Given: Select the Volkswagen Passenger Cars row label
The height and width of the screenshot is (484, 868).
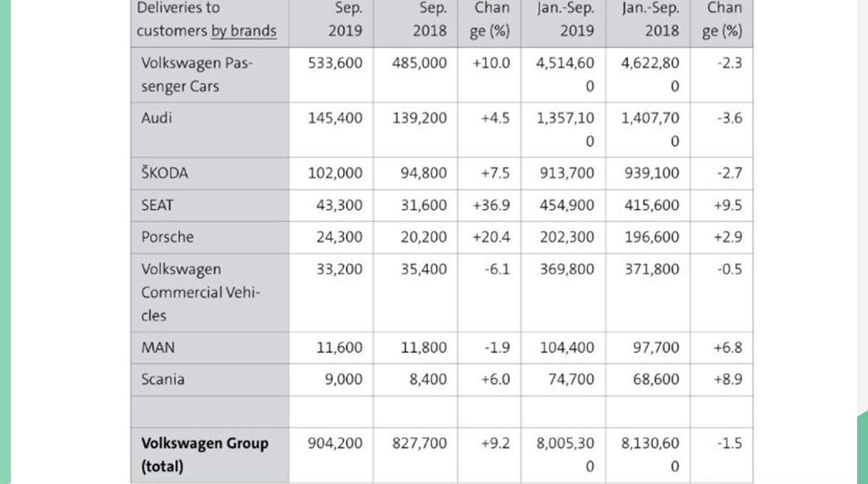Looking at the screenshot, I should [x=197, y=75].
